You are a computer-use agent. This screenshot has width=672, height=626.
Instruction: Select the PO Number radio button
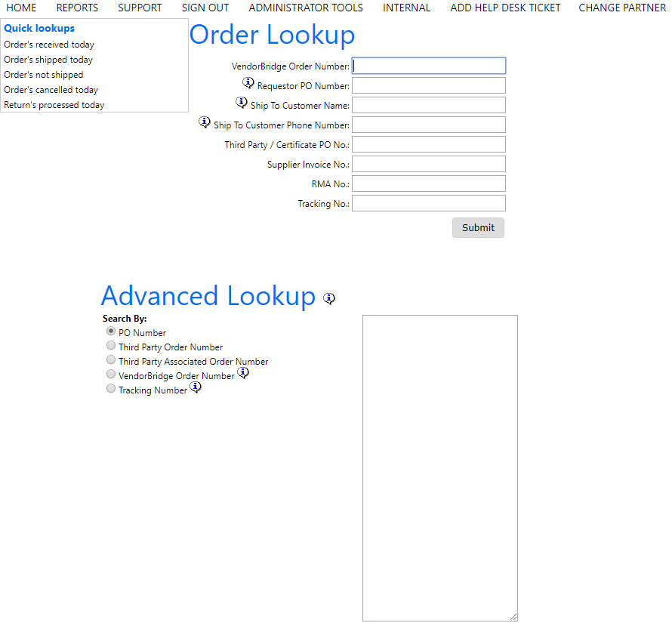point(111,332)
